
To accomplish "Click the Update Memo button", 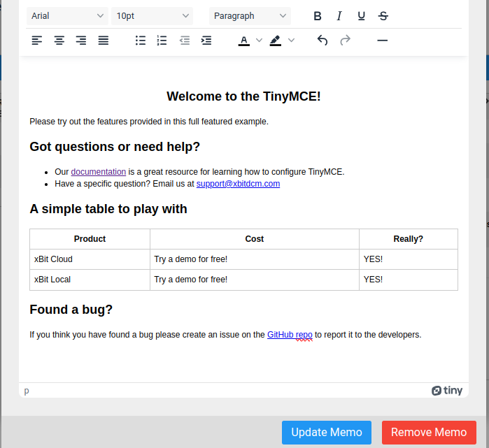I will [x=327, y=433].
